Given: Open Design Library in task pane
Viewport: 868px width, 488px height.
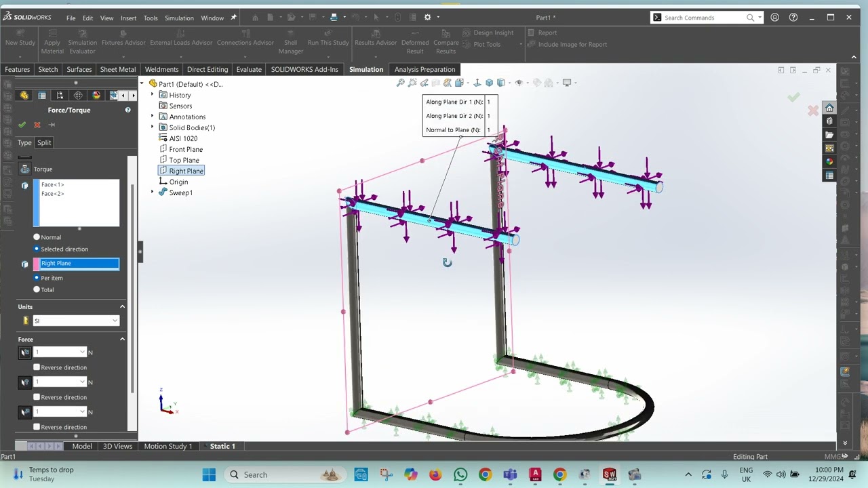Looking at the screenshot, I should point(829,121).
